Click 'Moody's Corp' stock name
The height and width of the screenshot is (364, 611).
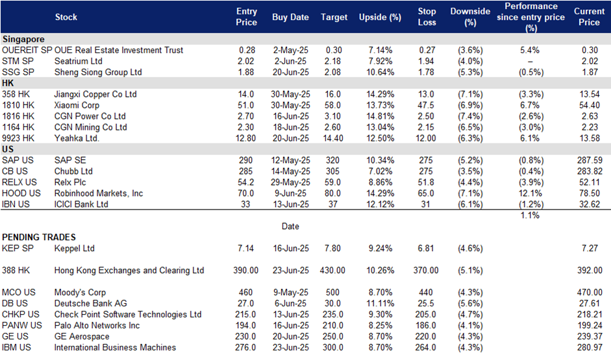pos(80,292)
